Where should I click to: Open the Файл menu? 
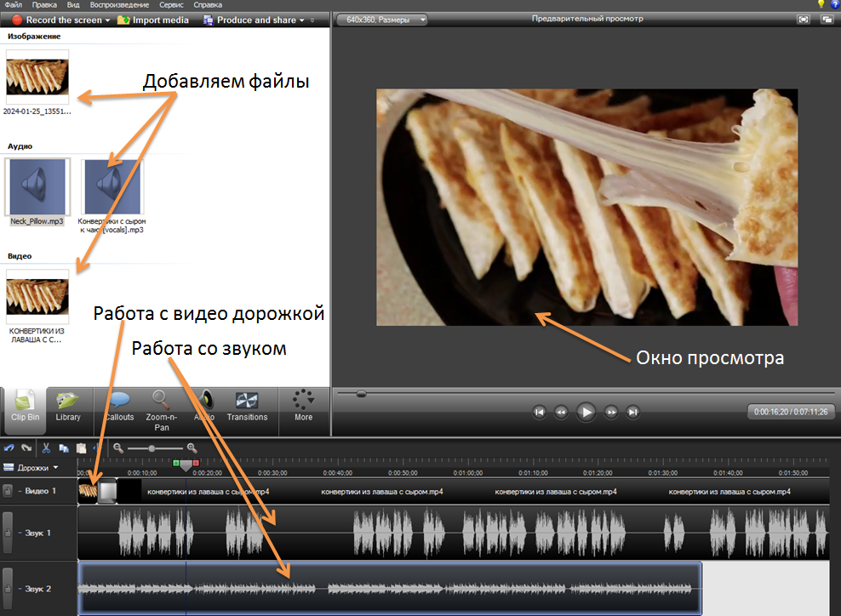(x=13, y=5)
